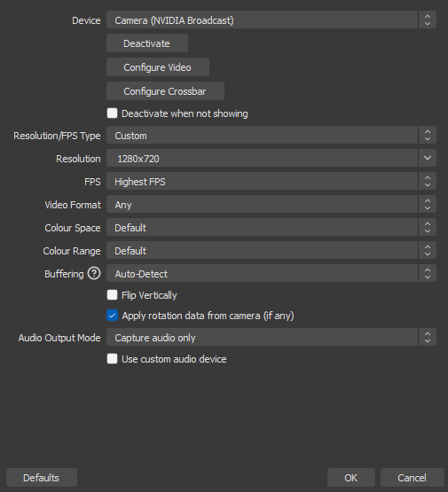Open Video Format selector arrows

[x=428, y=204]
